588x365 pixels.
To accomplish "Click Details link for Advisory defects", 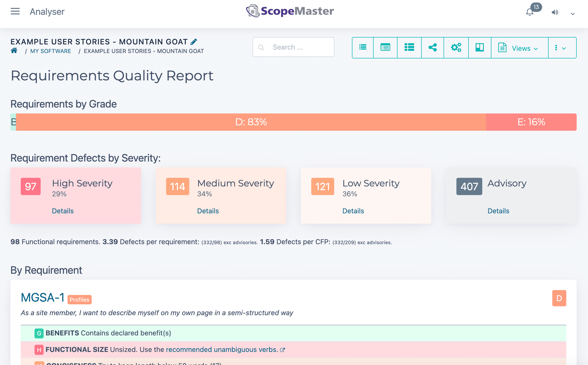I will pyautogui.click(x=499, y=211).
